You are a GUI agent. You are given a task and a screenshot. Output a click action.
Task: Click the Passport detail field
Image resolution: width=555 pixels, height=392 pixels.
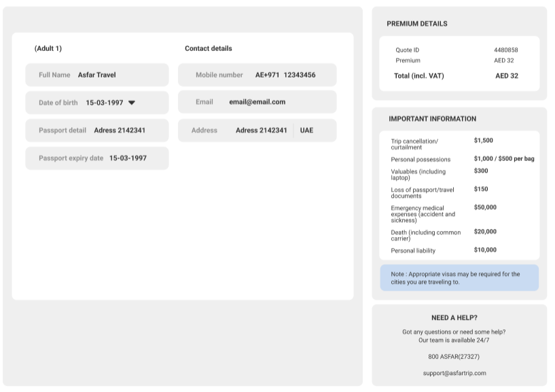pos(97,130)
